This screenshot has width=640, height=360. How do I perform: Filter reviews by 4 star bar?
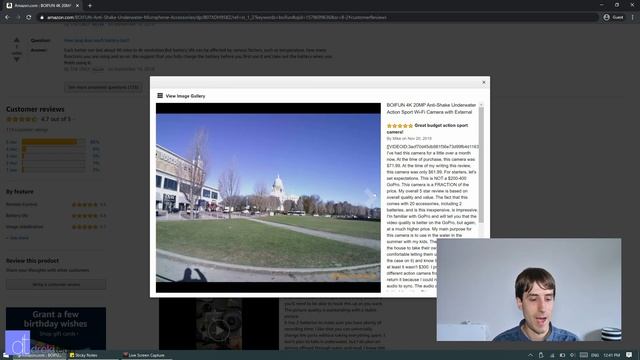pyautogui.click(x=53, y=149)
